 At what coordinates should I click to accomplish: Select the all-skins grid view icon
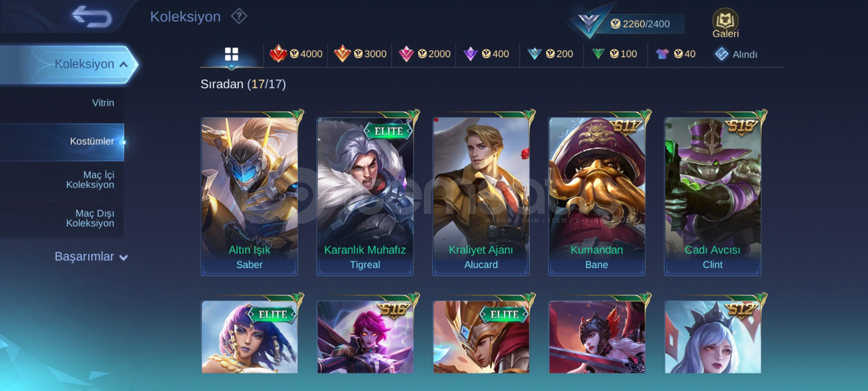coord(231,54)
